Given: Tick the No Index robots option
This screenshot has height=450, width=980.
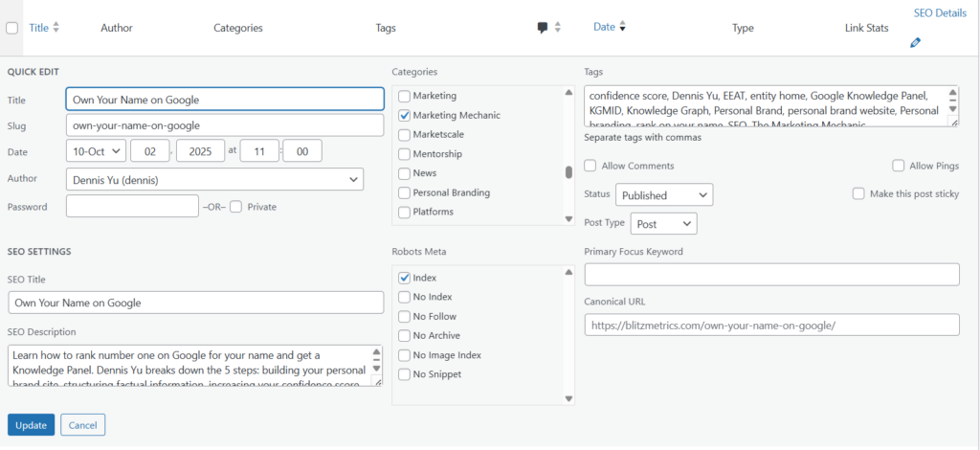Looking at the screenshot, I should click(404, 297).
